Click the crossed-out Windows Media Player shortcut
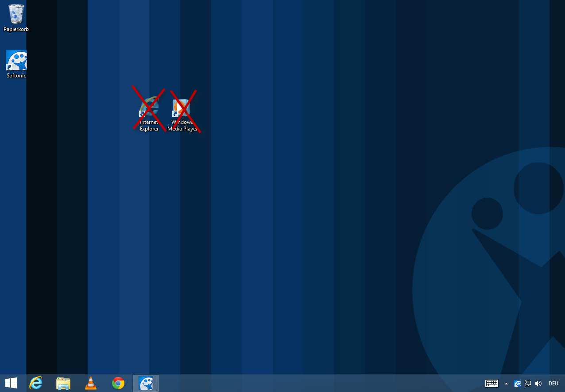 pyautogui.click(x=182, y=108)
